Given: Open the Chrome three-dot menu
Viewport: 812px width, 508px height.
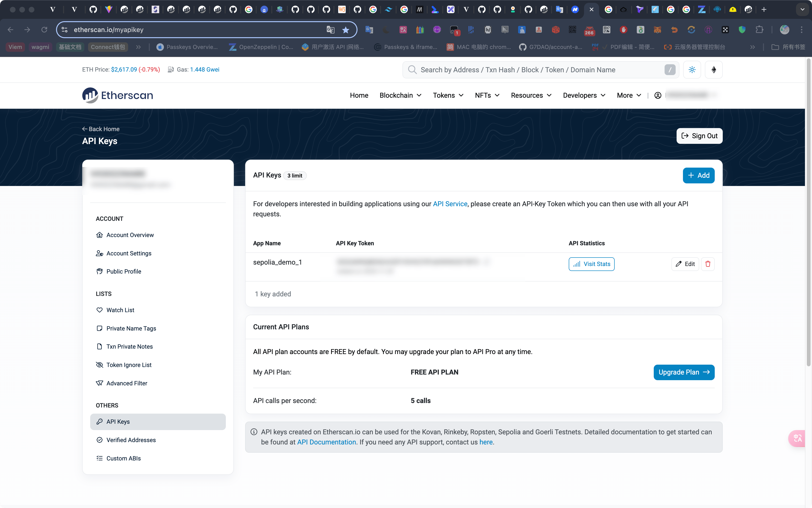Looking at the screenshot, I should coord(802,30).
